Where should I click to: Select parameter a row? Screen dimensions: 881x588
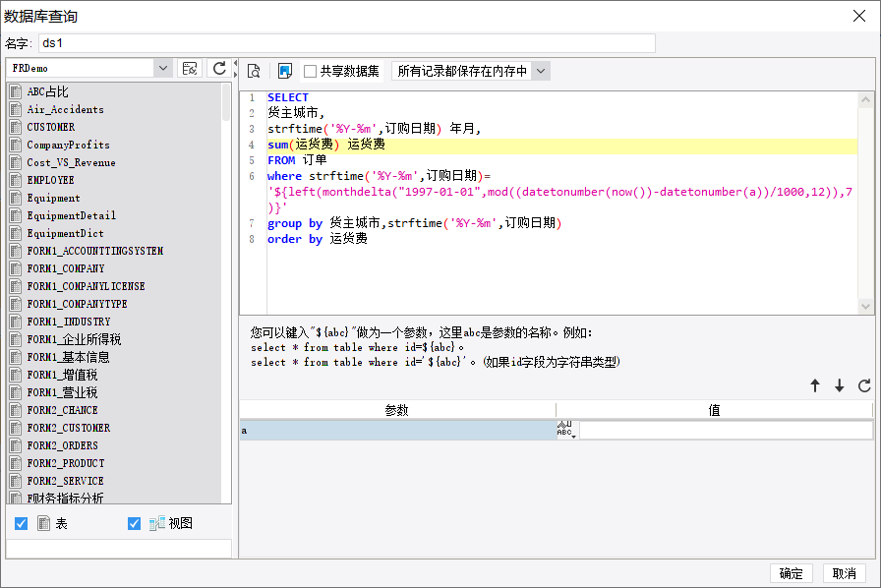398,430
